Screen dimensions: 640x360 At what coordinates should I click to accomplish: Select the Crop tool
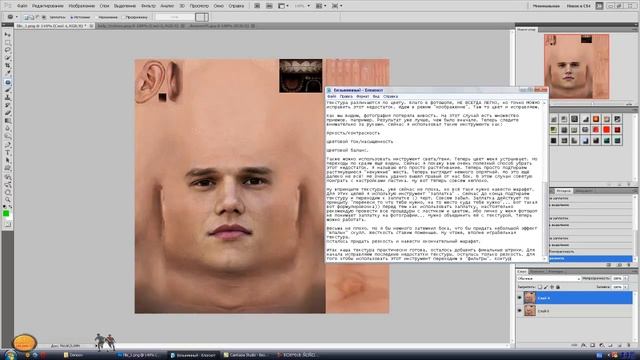tap(7, 66)
